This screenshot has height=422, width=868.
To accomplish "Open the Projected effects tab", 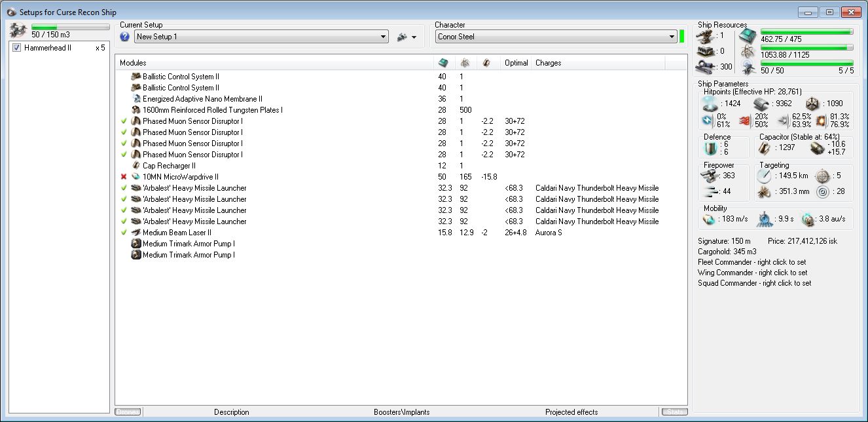I will [571, 412].
